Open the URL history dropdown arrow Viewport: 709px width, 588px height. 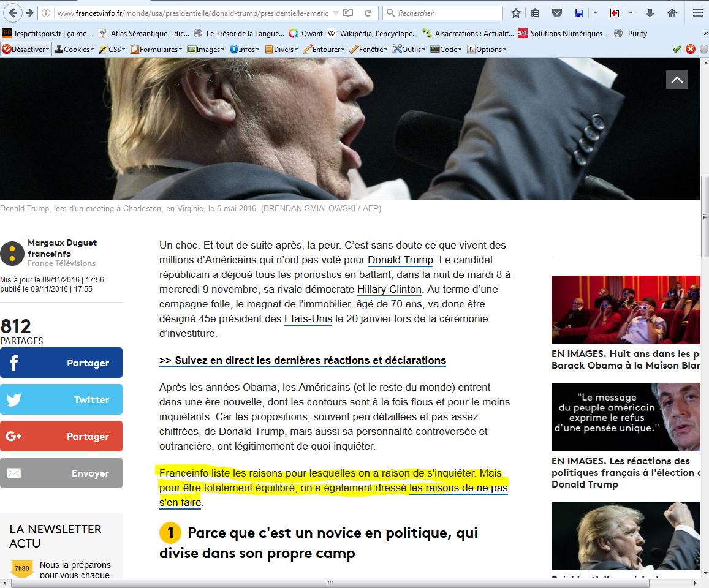[336, 13]
